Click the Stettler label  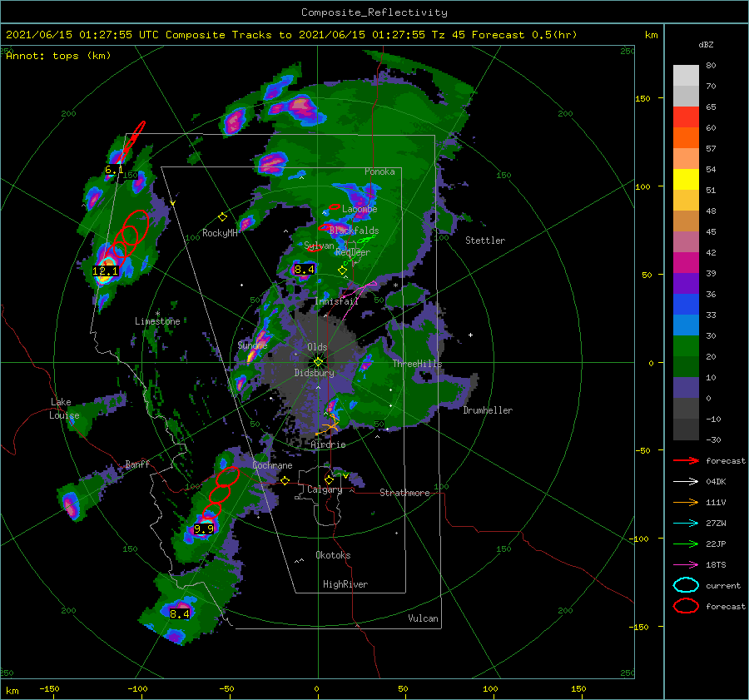pos(485,241)
